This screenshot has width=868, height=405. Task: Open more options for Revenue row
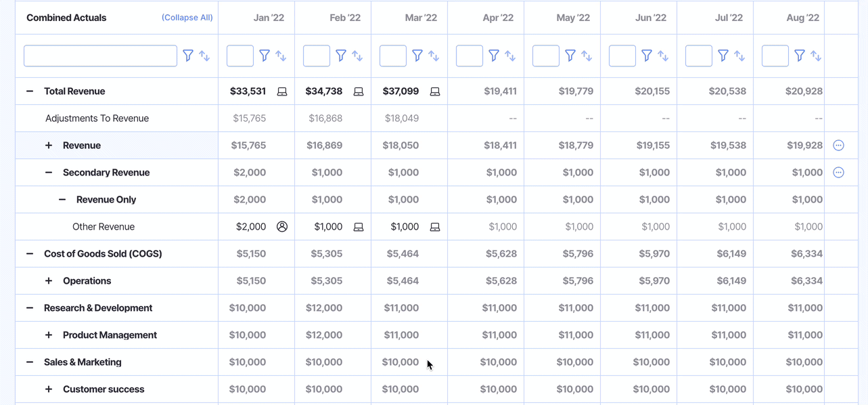[838, 146]
